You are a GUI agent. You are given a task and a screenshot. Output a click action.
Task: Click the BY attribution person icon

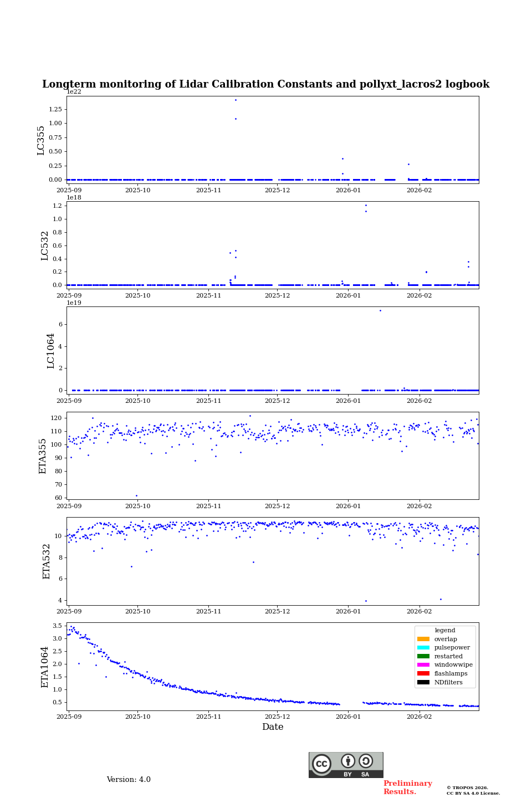tap(348, 761)
